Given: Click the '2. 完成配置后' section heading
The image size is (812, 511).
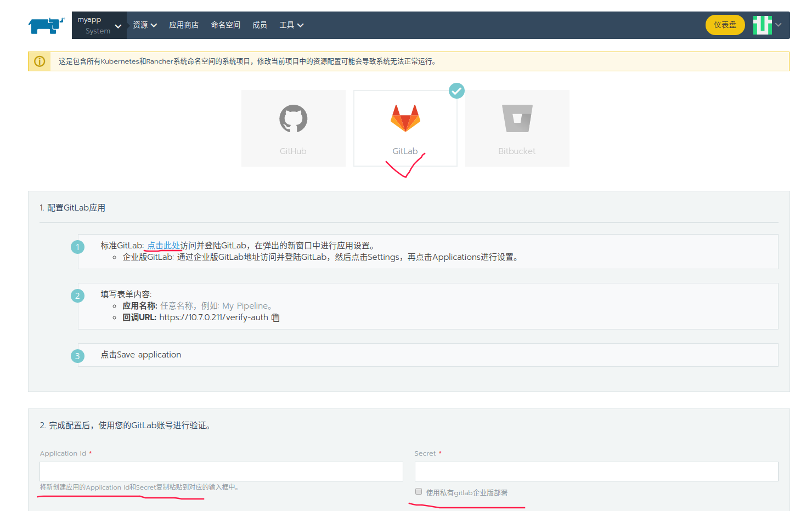Looking at the screenshot, I should click(125, 425).
